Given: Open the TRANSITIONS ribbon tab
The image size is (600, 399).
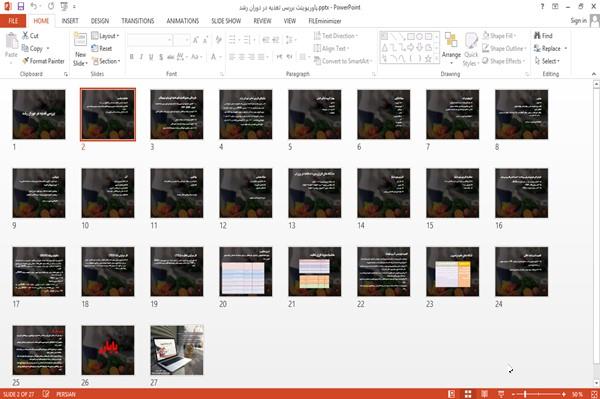Looking at the screenshot, I should click(138, 21).
